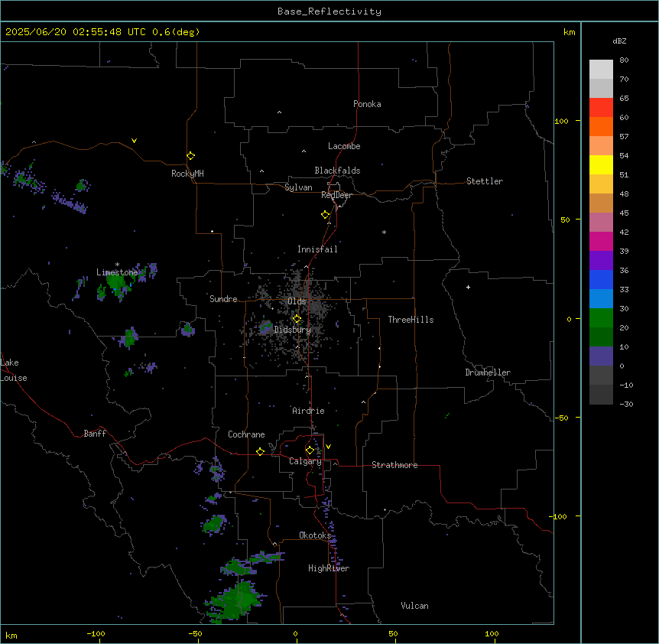The width and height of the screenshot is (659, 644).
Task: Select the yellow diamond marker beside Cochrane
Action: tap(260, 451)
